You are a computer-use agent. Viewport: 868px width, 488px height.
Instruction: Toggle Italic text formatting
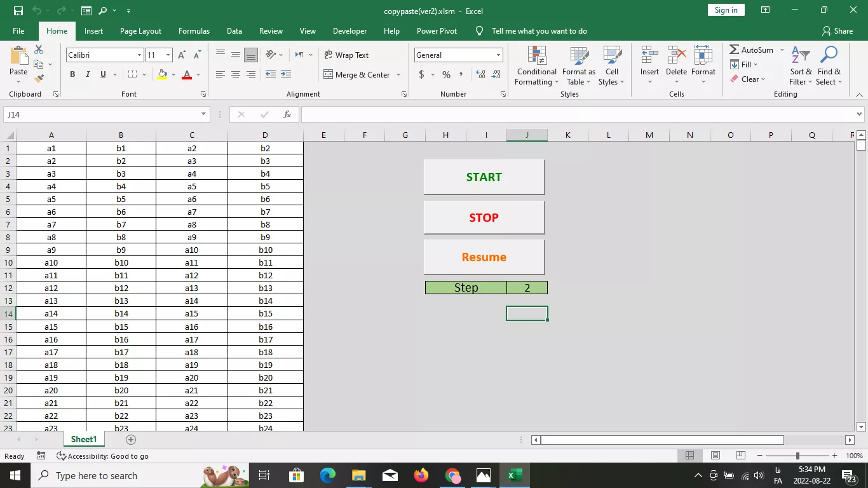(x=88, y=74)
